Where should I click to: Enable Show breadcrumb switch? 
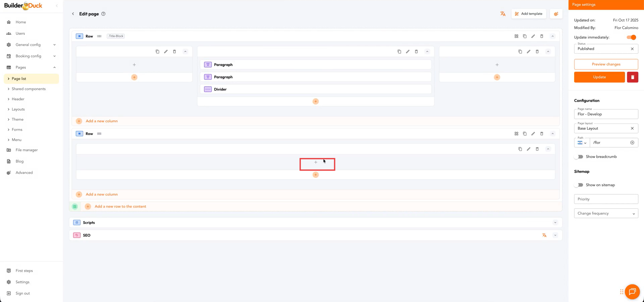[x=579, y=157]
